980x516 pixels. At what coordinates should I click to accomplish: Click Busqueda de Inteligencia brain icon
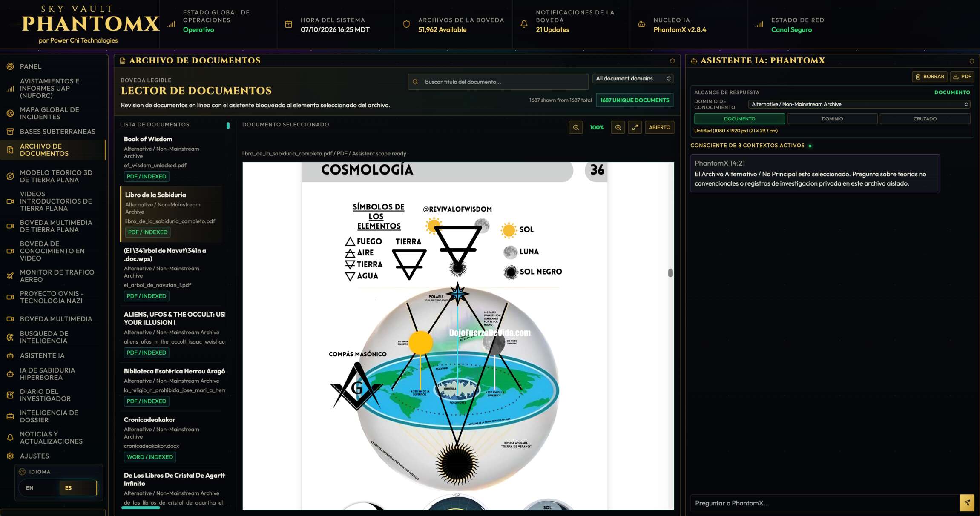tap(10, 337)
